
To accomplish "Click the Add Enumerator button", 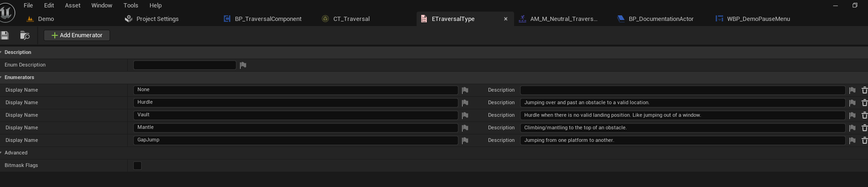I will pos(77,35).
